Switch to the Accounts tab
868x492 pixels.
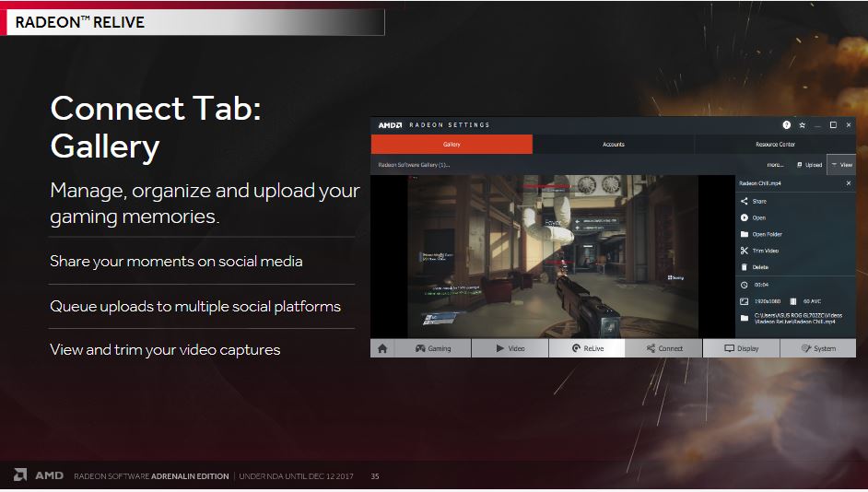[614, 144]
